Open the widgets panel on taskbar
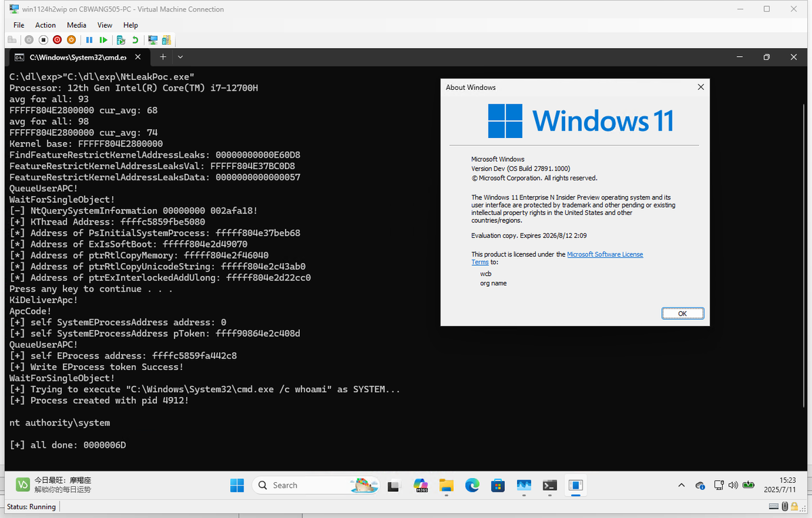Screen dimensions: 812x518 pyautogui.click(x=54, y=485)
